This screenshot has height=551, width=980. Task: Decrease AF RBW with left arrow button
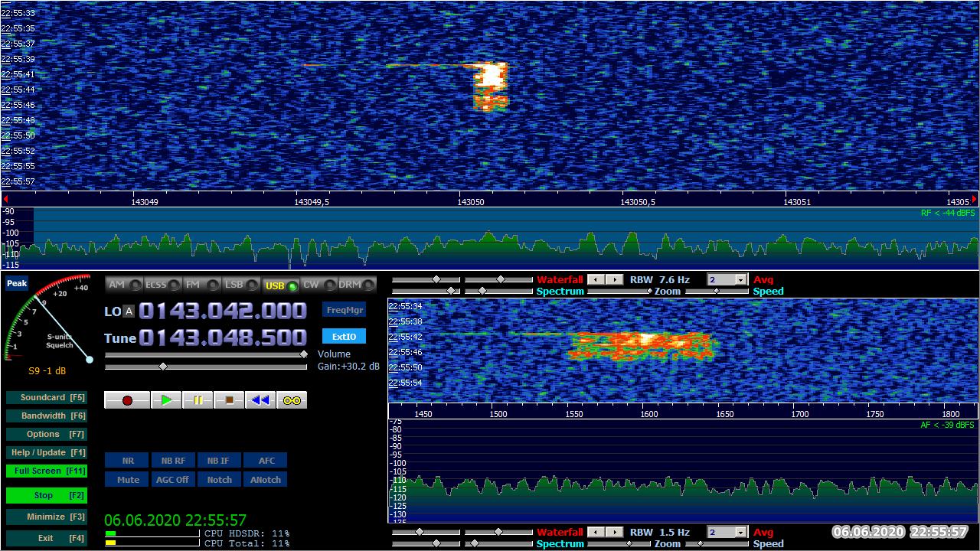pos(596,533)
